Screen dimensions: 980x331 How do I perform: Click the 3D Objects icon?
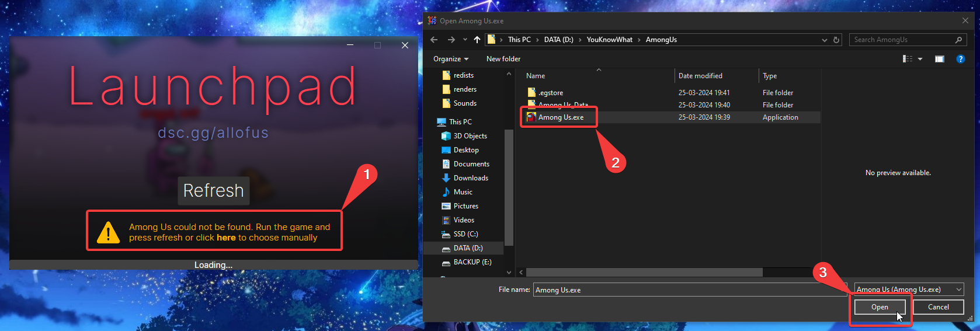coord(446,136)
